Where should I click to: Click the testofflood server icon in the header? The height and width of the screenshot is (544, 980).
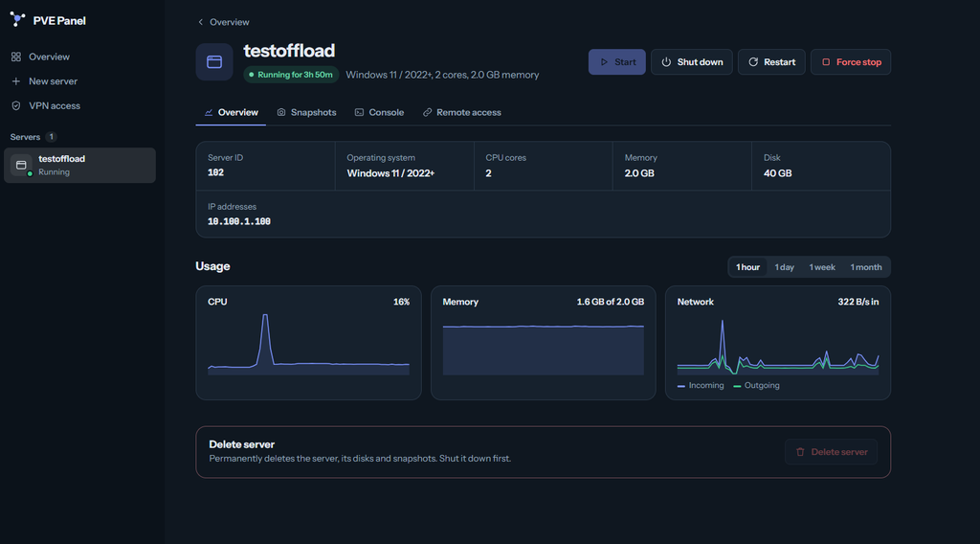(214, 62)
